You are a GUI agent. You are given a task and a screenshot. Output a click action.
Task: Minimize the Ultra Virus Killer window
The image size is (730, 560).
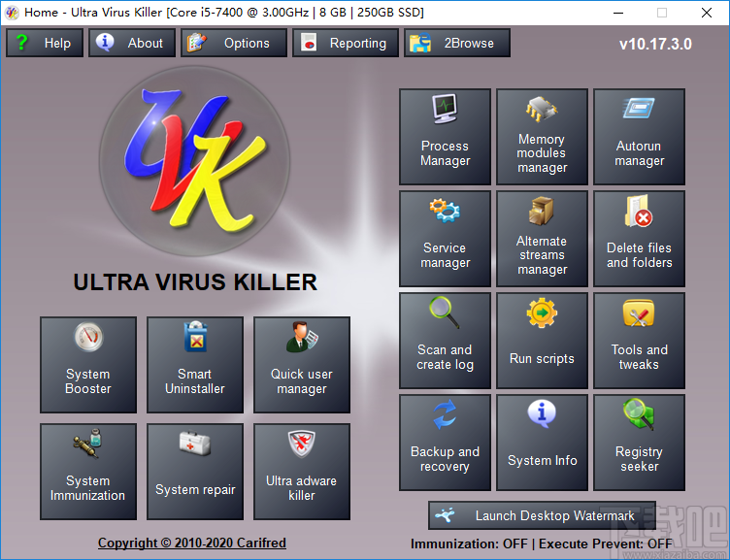(618, 13)
